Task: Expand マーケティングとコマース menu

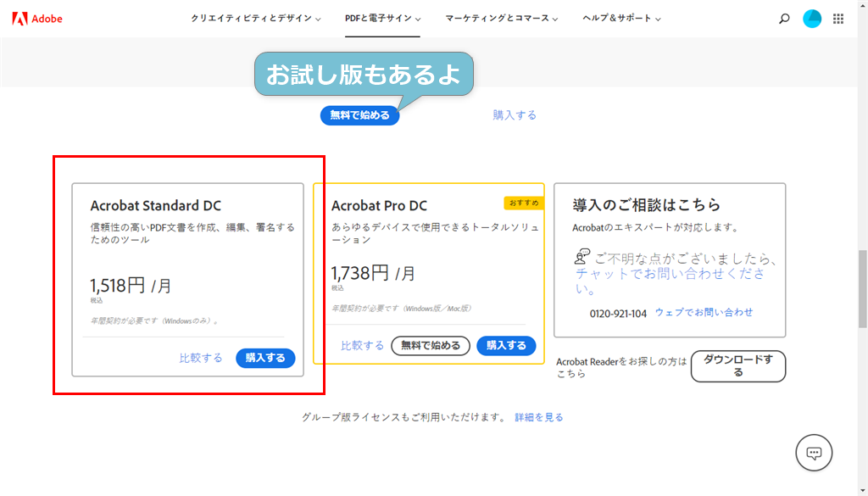Action: click(502, 19)
